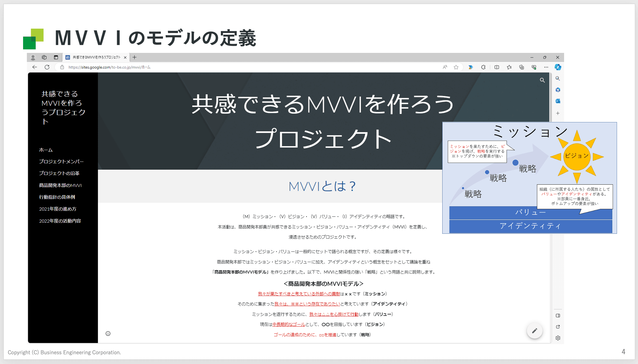Screen dimensions: 638x364
Task: Select ホーム in site navigation
Action: pyautogui.click(x=46, y=150)
